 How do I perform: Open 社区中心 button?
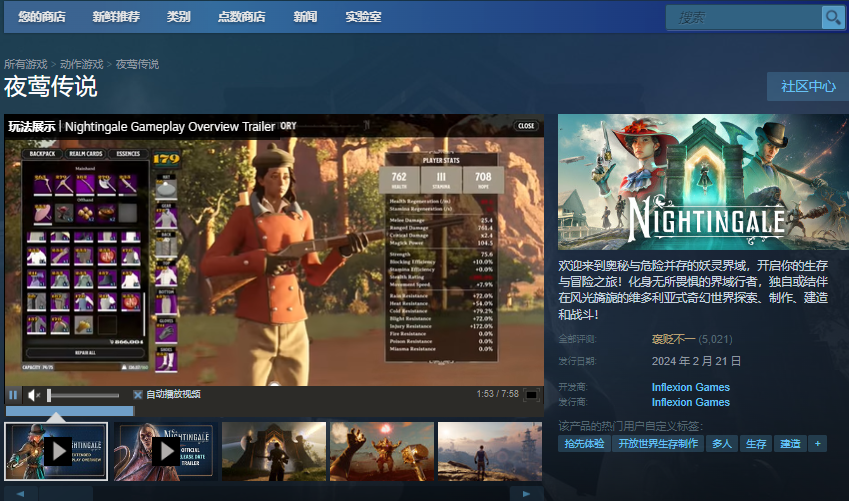pos(808,86)
